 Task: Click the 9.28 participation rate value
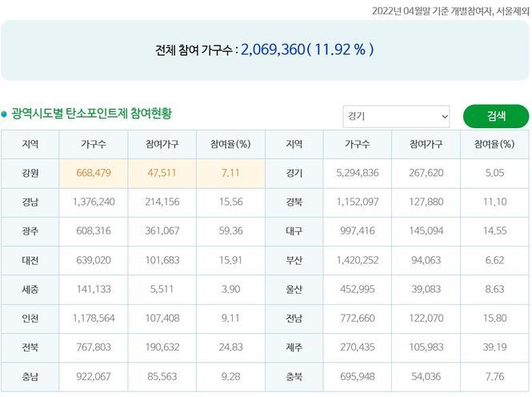[x=230, y=376]
